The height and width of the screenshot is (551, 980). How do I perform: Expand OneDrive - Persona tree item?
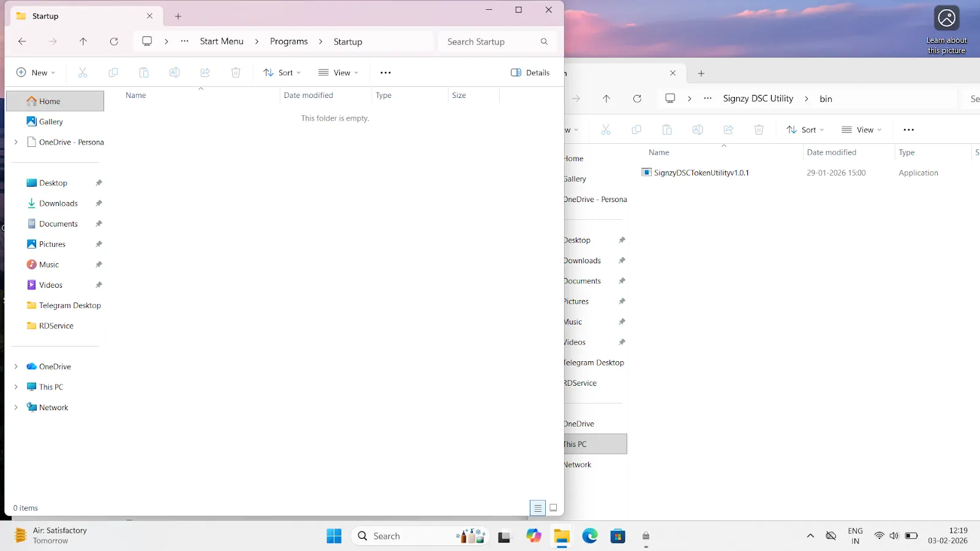pos(16,142)
